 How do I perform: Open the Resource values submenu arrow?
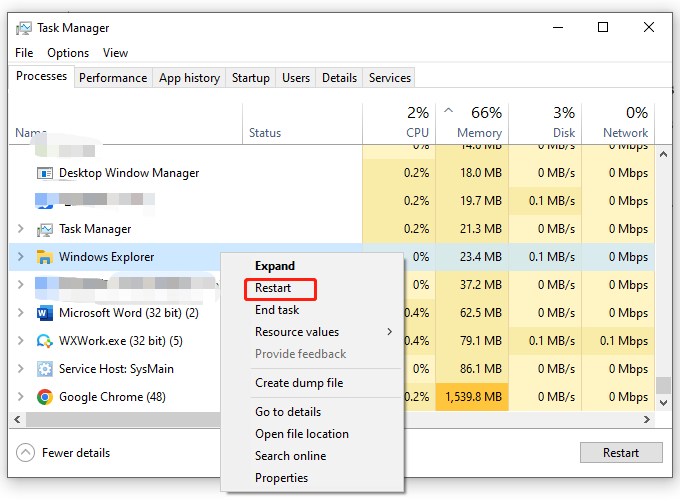pyautogui.click(x=389, y=332)
